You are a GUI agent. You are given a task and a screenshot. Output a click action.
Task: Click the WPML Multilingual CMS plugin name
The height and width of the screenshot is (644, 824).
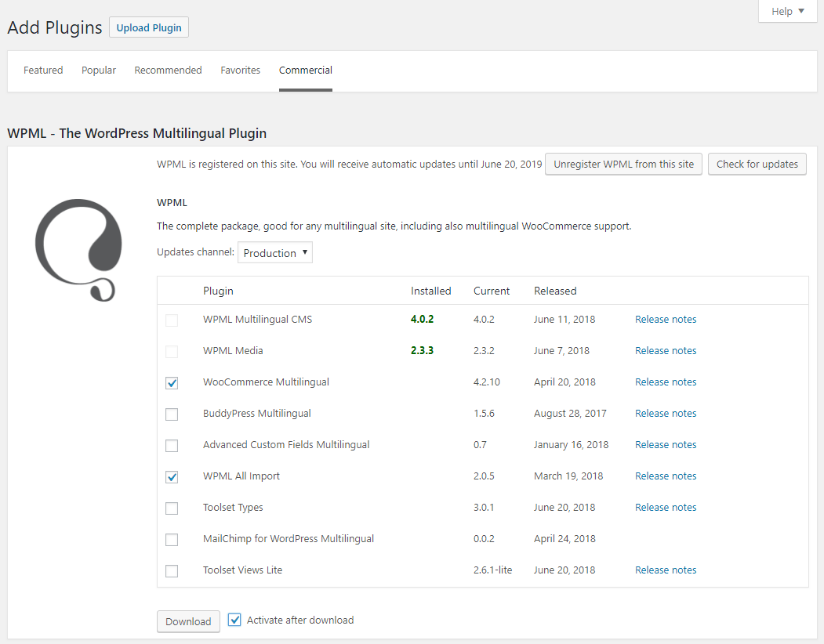click(257, 320)
